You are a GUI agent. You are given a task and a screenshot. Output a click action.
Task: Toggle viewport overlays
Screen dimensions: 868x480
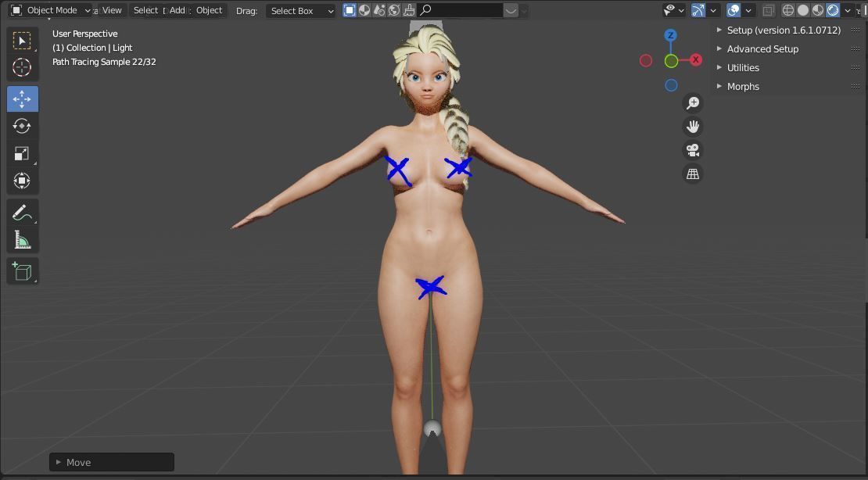tap(733, 10)
